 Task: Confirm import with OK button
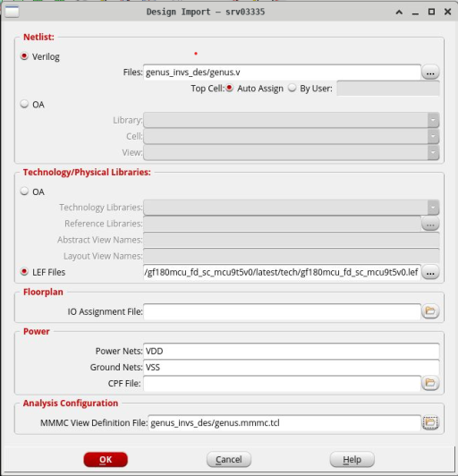106,459
